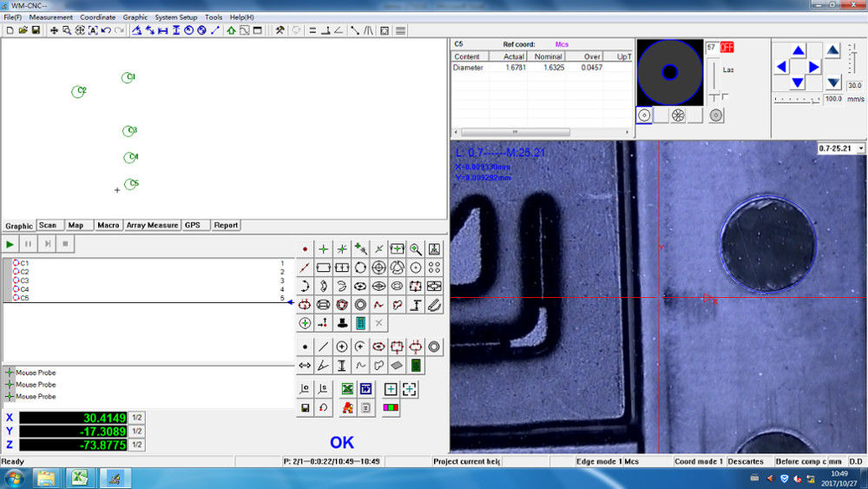Select C3 in the measurement element list
This screenshot has width=868, height=489.
24,281
